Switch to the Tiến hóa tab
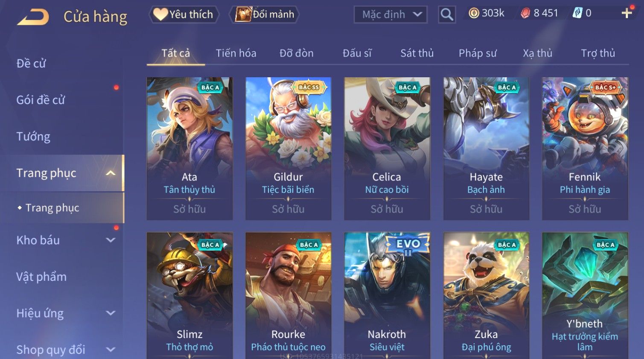Screen dimensions: 644x359 pyautogui.click(x=236, y=53)
